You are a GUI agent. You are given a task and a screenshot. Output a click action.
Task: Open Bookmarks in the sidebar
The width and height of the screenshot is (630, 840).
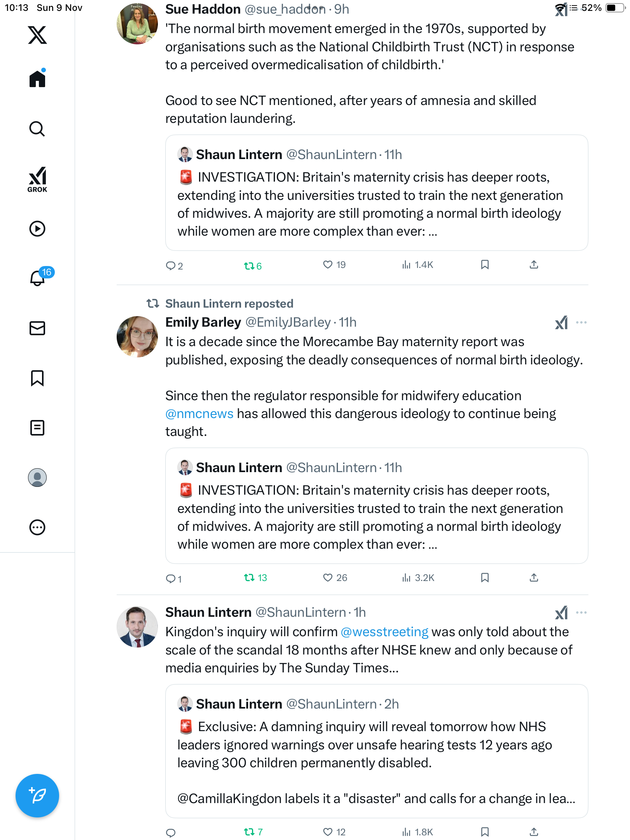(x=37, y=378)
